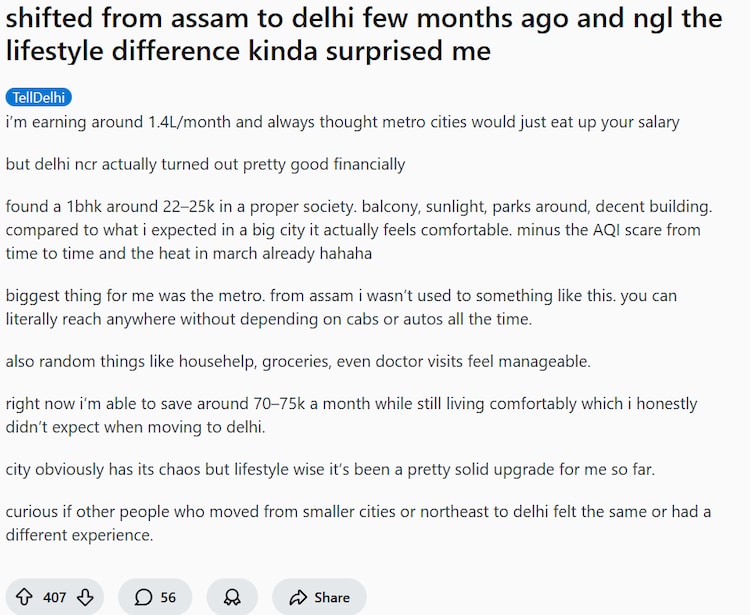Click the 407 vote count
The width and height of the screenshot is (750, 615).
click(x=55, y=597)
